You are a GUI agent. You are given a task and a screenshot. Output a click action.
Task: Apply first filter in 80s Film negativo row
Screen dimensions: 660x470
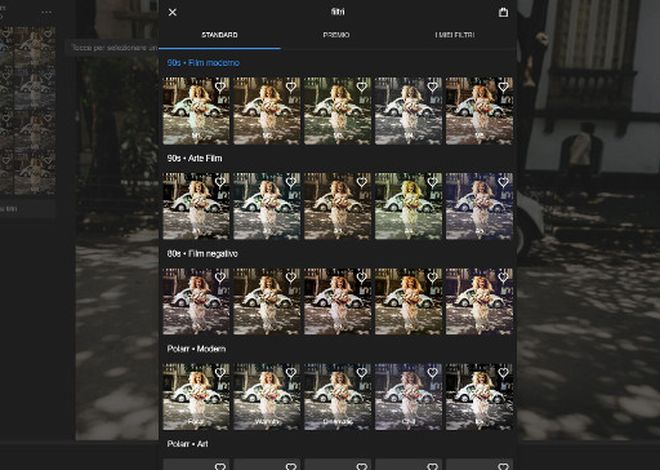pos(196,301)
